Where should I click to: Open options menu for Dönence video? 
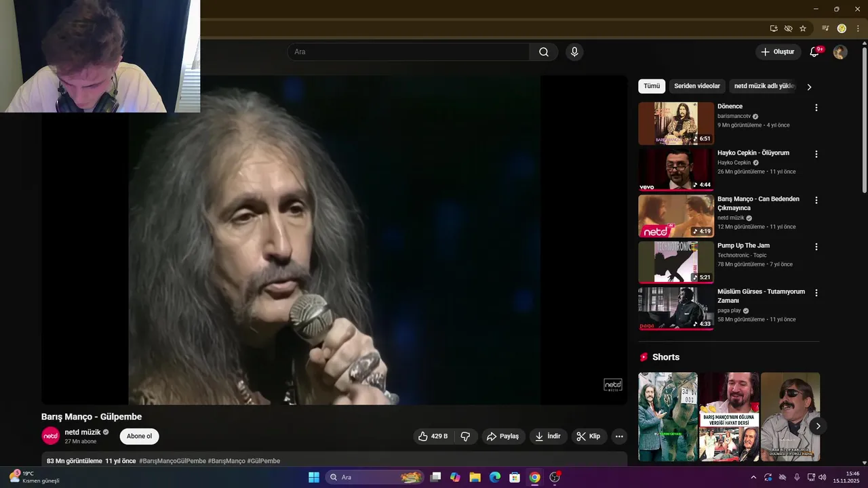[x=816, y=108]
